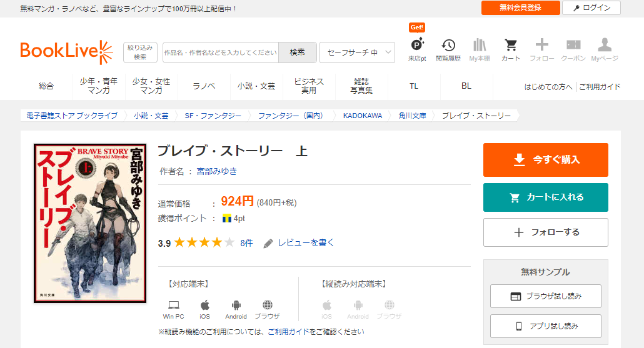Click the Brave Story book cover
The width and height of the screenshot is (644, 348).
[x=90, y=223]
